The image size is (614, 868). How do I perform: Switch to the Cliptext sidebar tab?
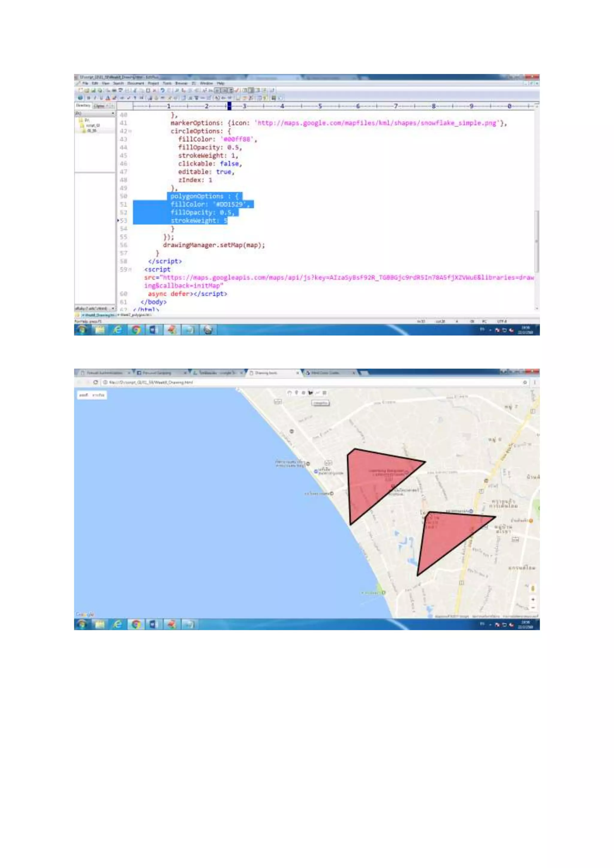click(x=100, y=106)
